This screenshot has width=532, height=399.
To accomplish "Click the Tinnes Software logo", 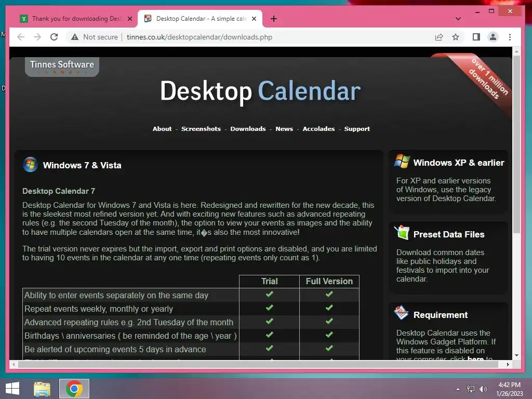I will [x=62, y=66].
